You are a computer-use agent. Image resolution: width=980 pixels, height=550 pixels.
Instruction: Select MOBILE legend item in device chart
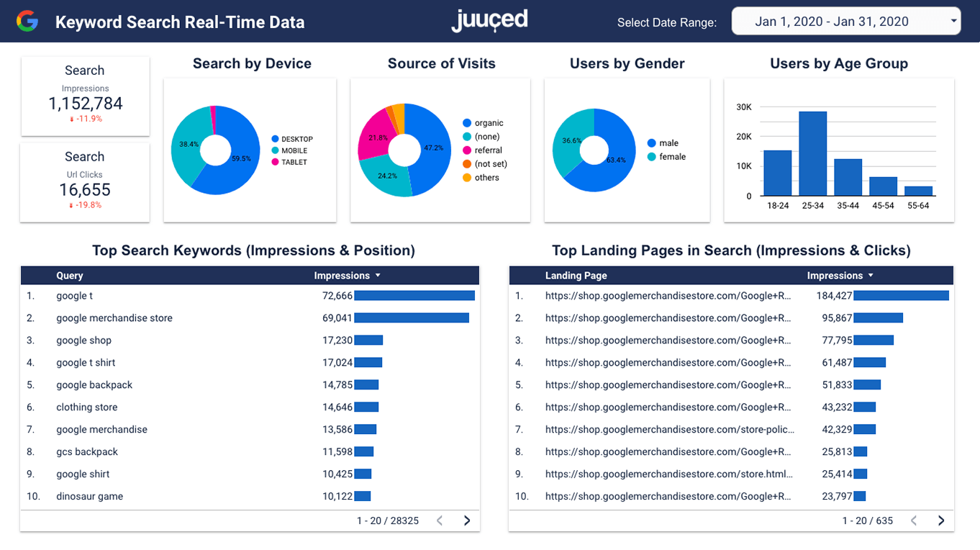click(x=289, y=150)
